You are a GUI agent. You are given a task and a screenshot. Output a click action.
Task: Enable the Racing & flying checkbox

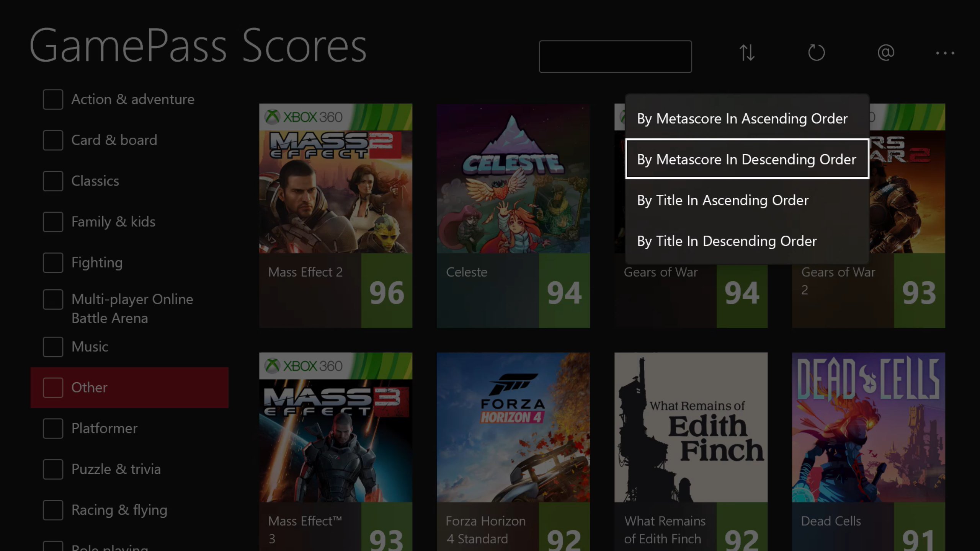[x=52, y=510]
